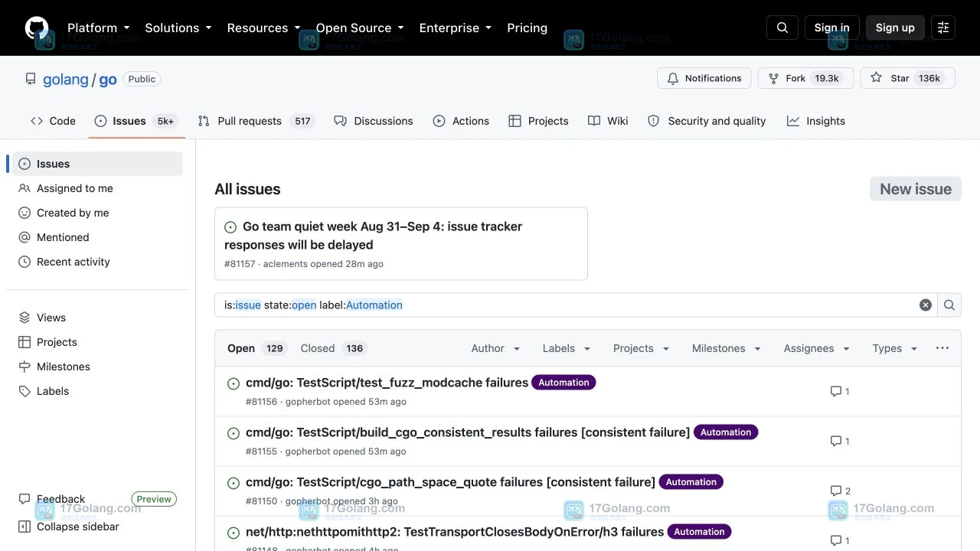Click the Feedback link in sidebar
This screenshot has height=551, width=980.
(x=60, y=499)
